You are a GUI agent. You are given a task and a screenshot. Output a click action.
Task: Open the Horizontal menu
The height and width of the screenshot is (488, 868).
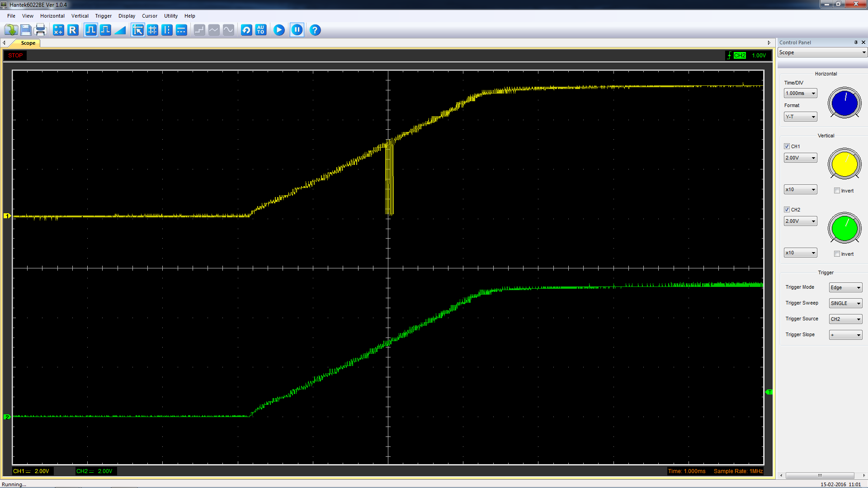click(x=52, y=16)
